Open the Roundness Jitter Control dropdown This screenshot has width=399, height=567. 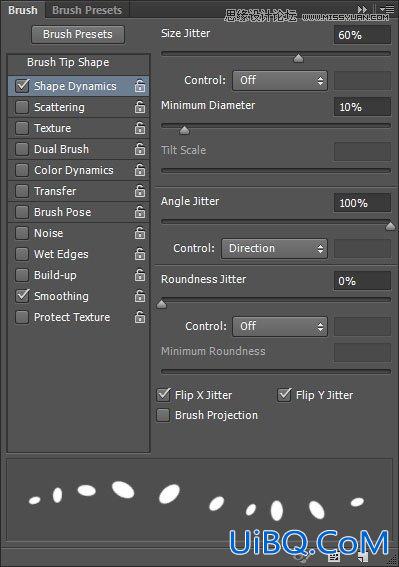(x=280, y=327)
